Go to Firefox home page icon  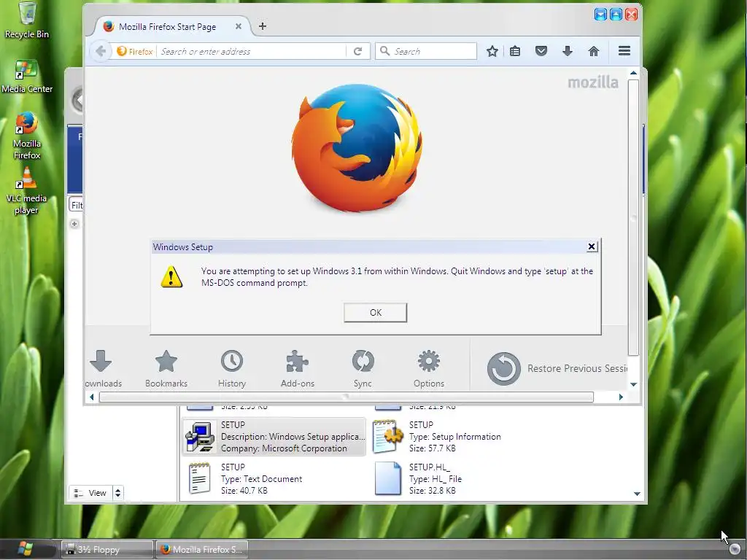point(594,51)
